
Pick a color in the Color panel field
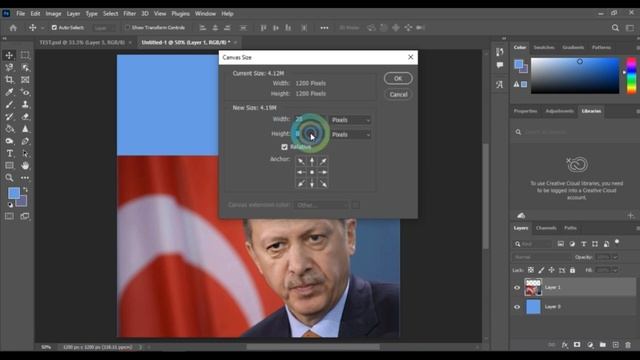coord(575,76)
